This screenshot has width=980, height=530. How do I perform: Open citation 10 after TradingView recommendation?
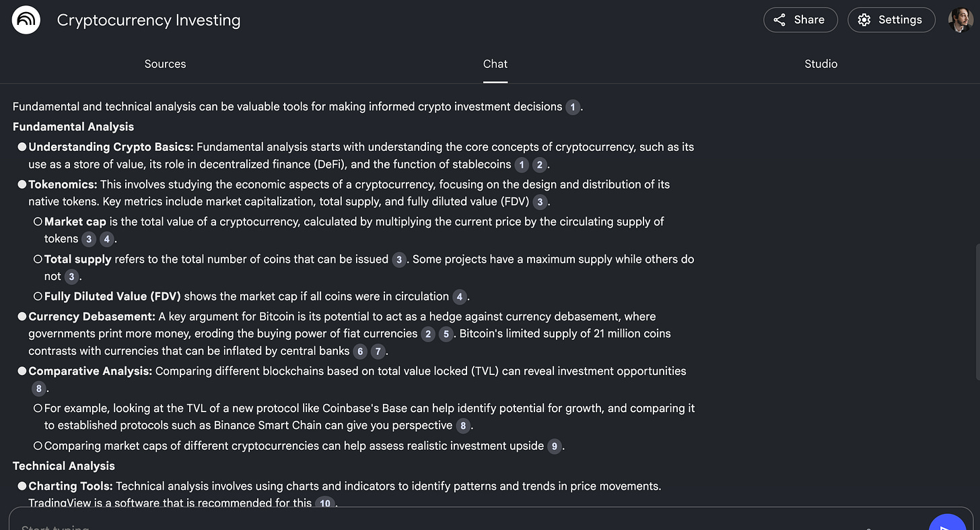coord(325,503)
